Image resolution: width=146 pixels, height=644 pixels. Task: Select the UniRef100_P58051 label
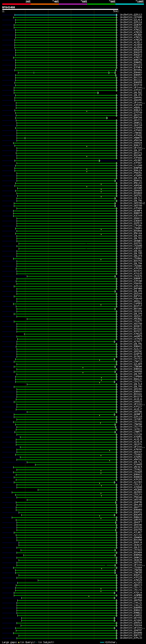pos(131,173)
